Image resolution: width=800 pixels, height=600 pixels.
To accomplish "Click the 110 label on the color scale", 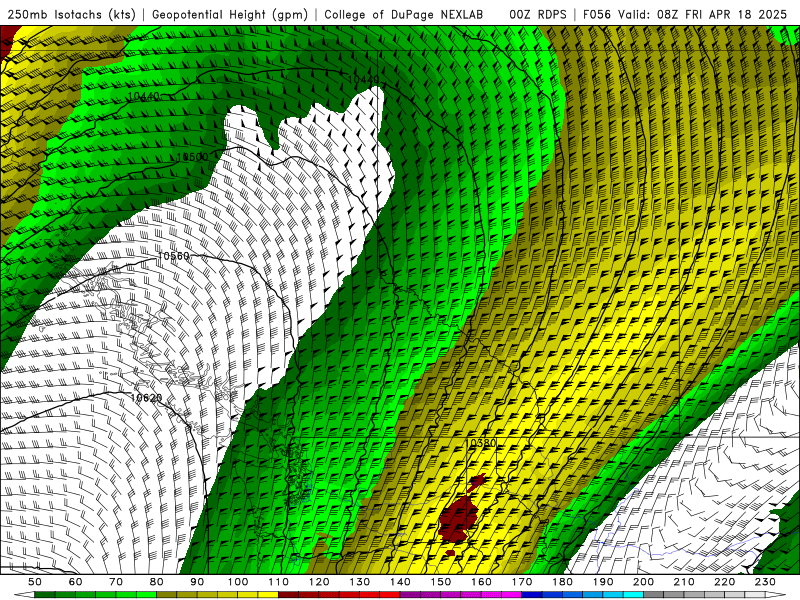I will pos(278,582).
